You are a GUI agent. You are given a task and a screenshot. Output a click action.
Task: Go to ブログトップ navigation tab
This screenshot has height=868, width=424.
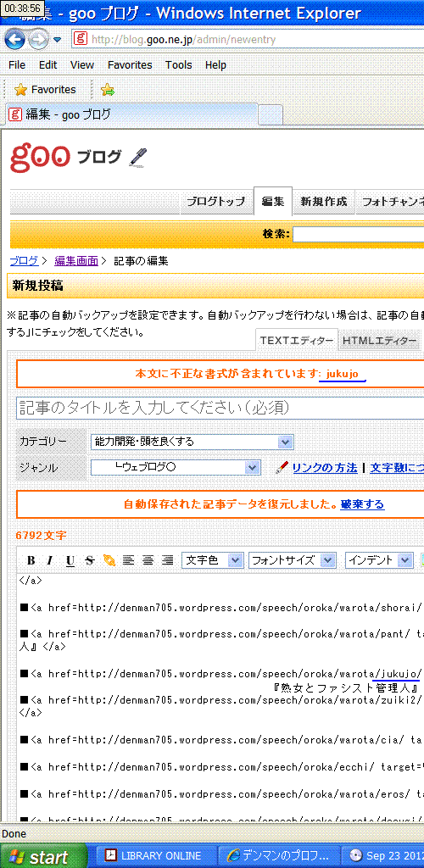tap(216, 202)
